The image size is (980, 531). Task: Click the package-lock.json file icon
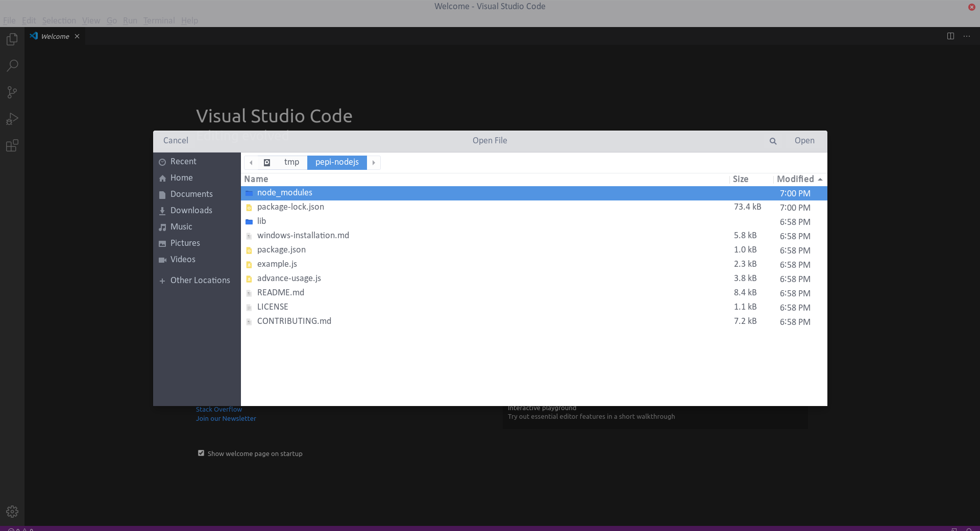click(249, 208)
